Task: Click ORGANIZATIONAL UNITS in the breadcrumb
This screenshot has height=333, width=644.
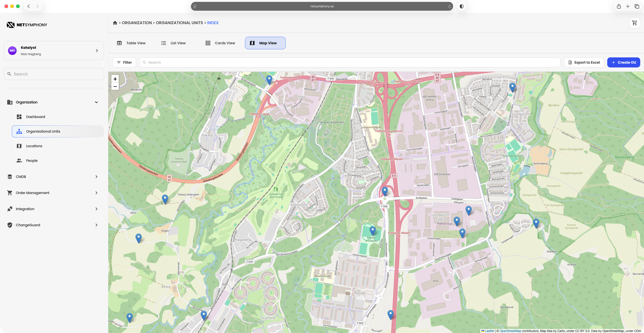Action: (179, 23)
